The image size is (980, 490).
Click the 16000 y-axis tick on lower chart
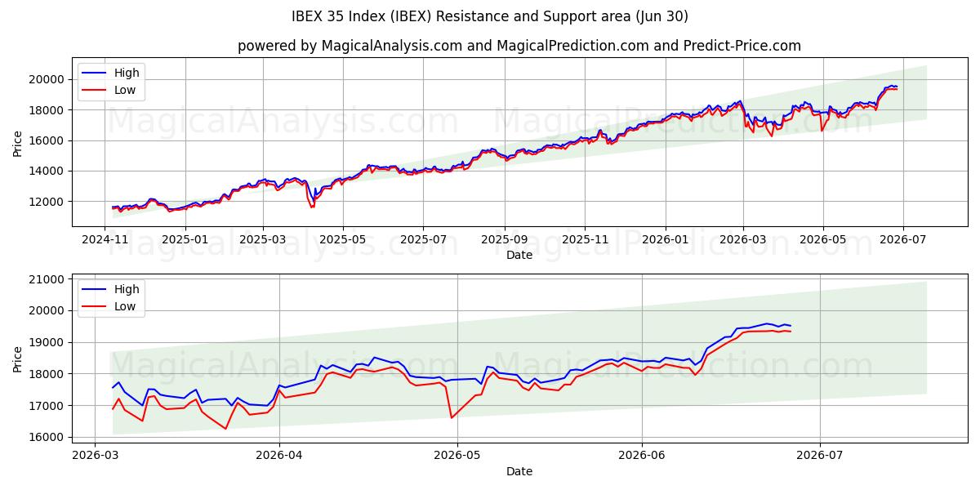tap(48, 438)
